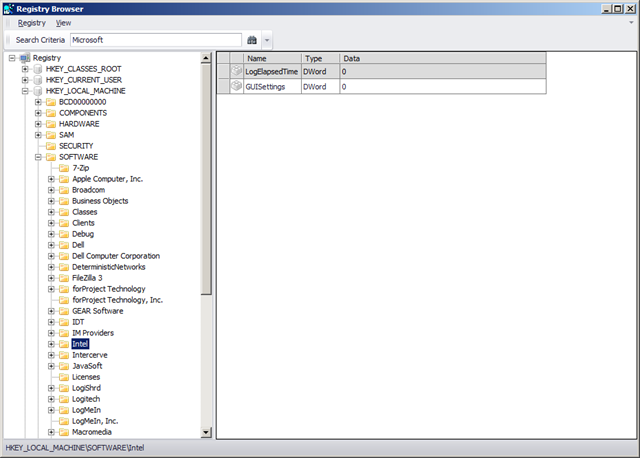This screenshot has width=640, height=458.
Task: Click the Licenses folder icon
Action: [64, 377]
